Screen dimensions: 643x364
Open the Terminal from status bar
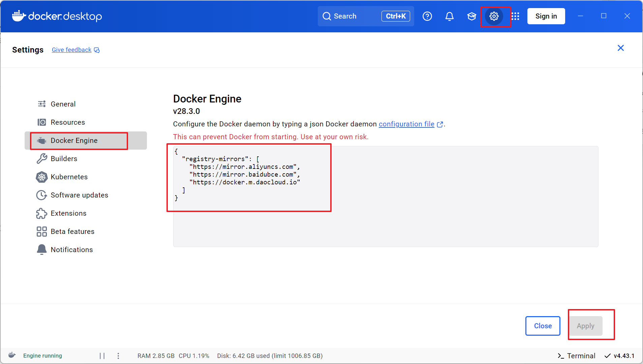[x=576, y=356]
